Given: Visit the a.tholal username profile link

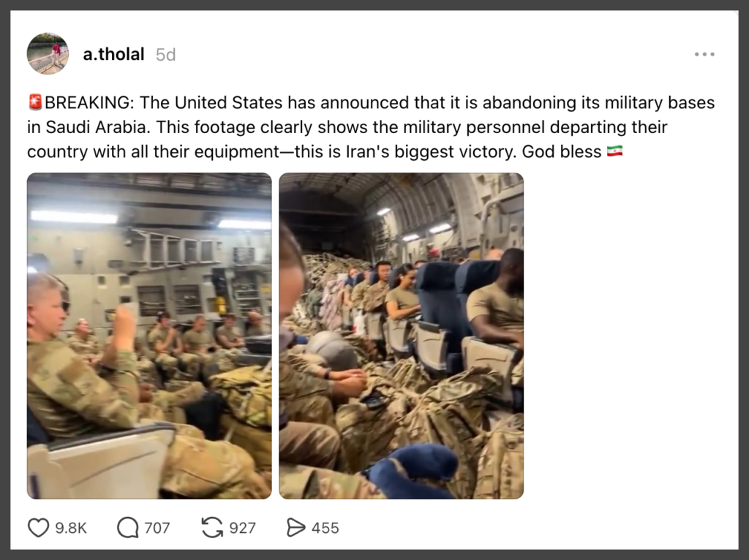Looking at the screenshot, I should [x=113, y=54].
